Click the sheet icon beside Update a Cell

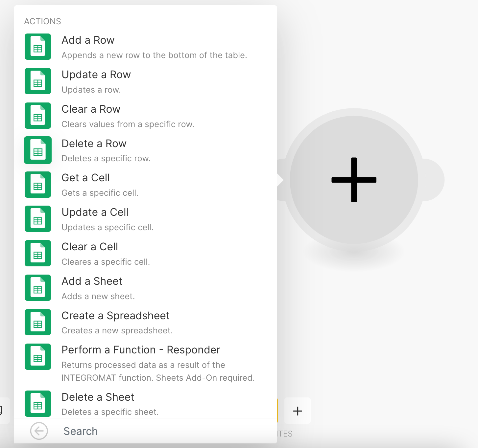(38, 219)
